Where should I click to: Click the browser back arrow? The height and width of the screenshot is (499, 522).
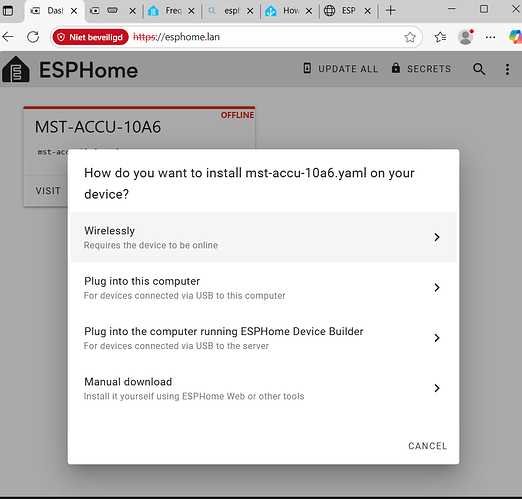[8, 37]
